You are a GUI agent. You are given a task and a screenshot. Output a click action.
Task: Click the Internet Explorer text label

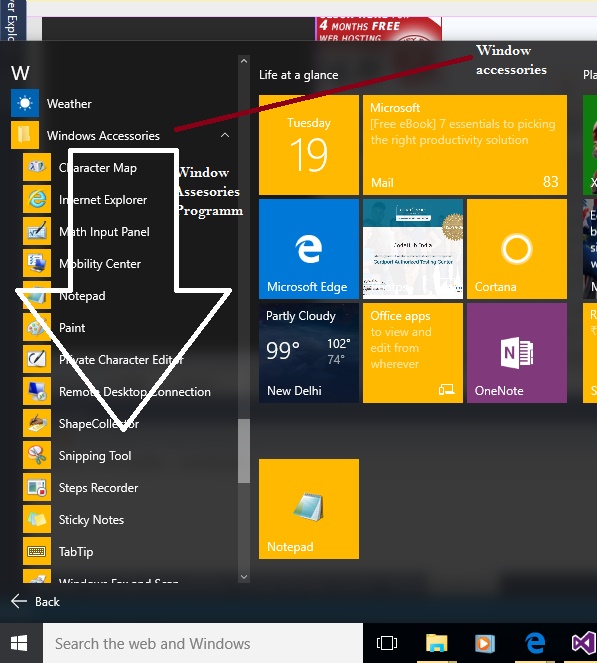pos(103,200)
